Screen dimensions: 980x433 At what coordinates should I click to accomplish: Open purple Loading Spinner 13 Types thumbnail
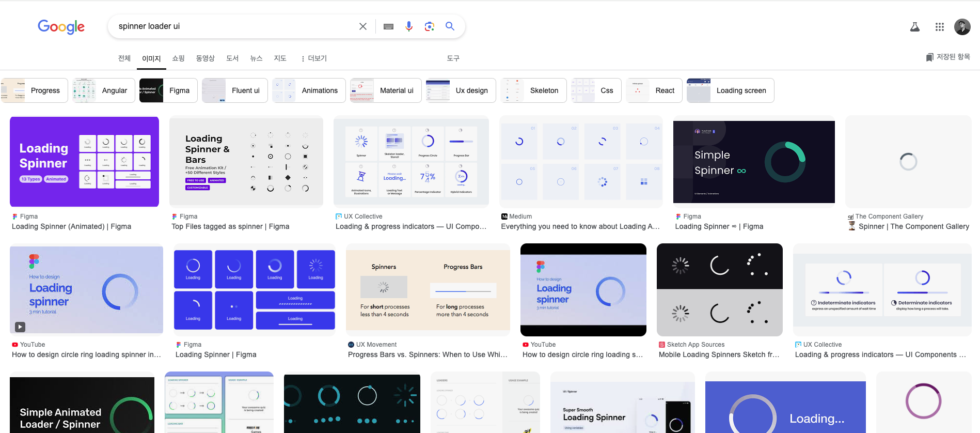[x=84, y=162]
